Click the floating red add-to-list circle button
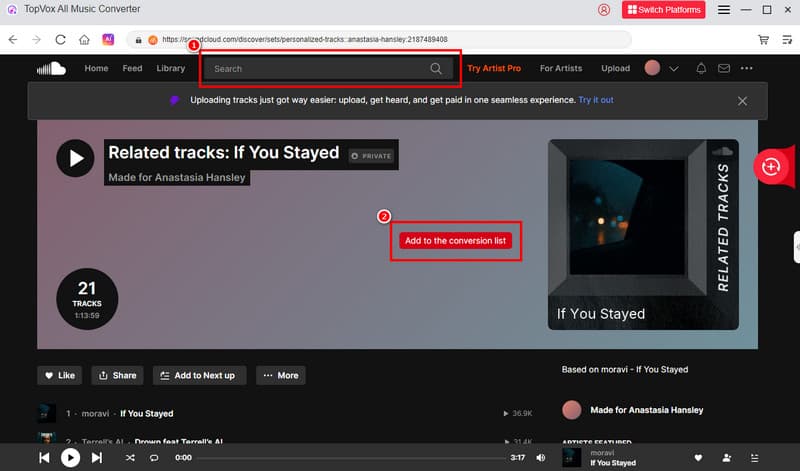 (770, 167)
